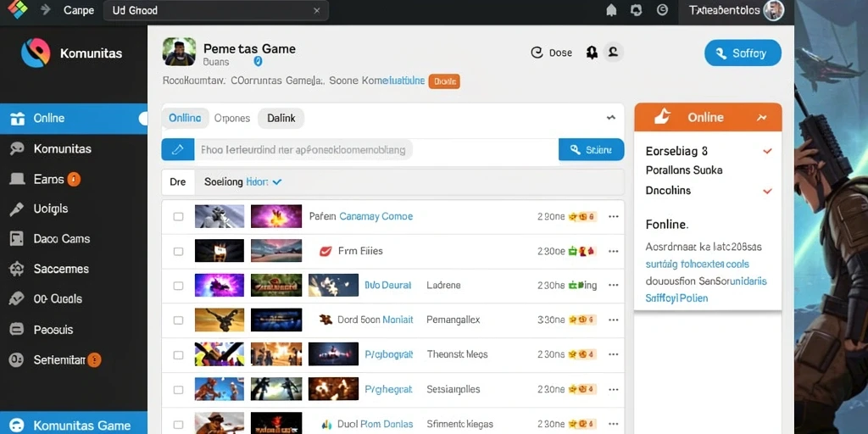This screenshot has width=868, height=434.
Task: Click the orange tag badge under the title
Action: [x=444, y=81]
